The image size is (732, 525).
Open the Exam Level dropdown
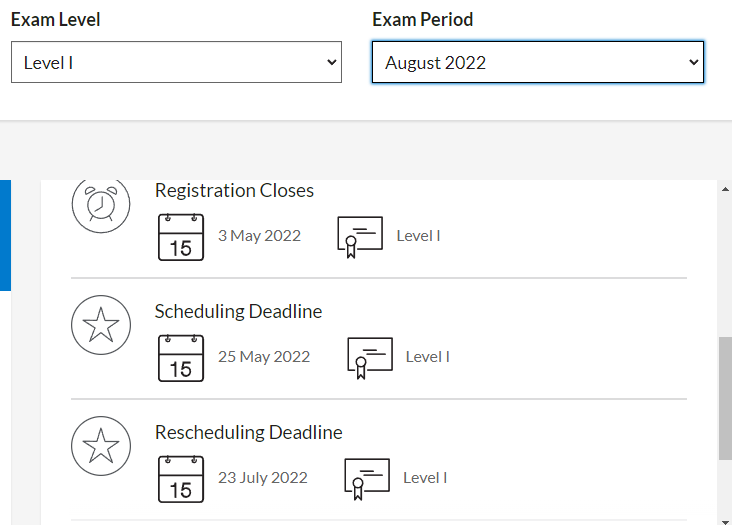coord(176,62)
